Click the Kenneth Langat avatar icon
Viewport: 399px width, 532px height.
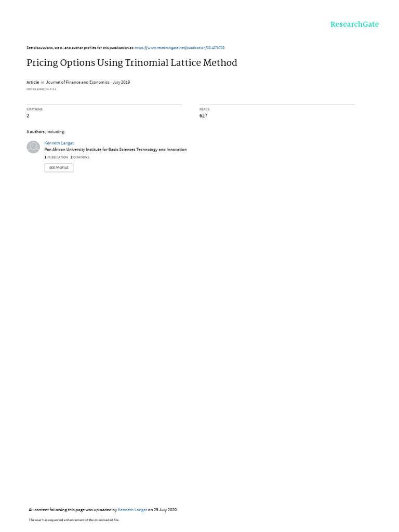click(33, 147)
